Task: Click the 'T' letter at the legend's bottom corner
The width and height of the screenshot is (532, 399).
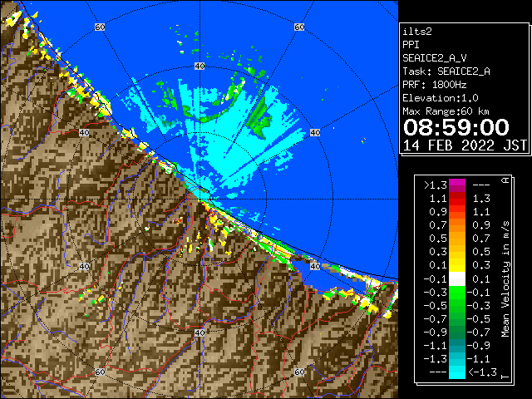Action: [x=505, y=377]
